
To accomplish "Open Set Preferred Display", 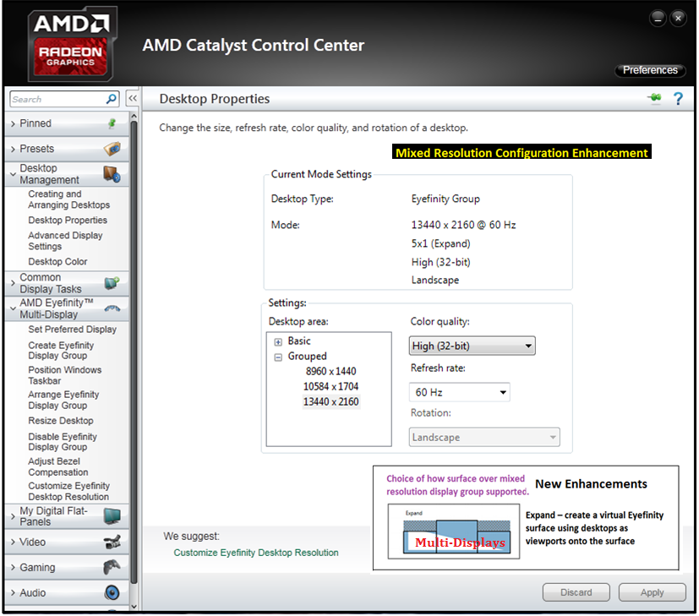I will coord(72,330).
